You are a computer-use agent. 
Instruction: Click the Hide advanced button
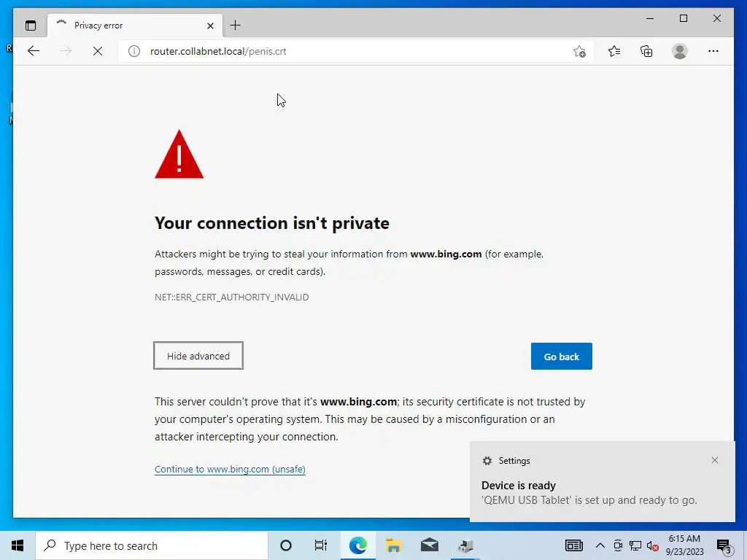pos(198,356)
